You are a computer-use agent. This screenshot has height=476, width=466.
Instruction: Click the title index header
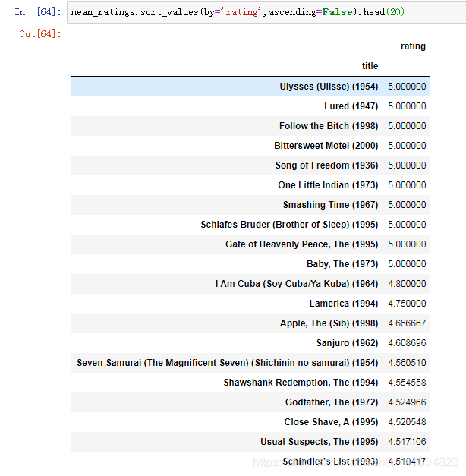coord(370,66)
